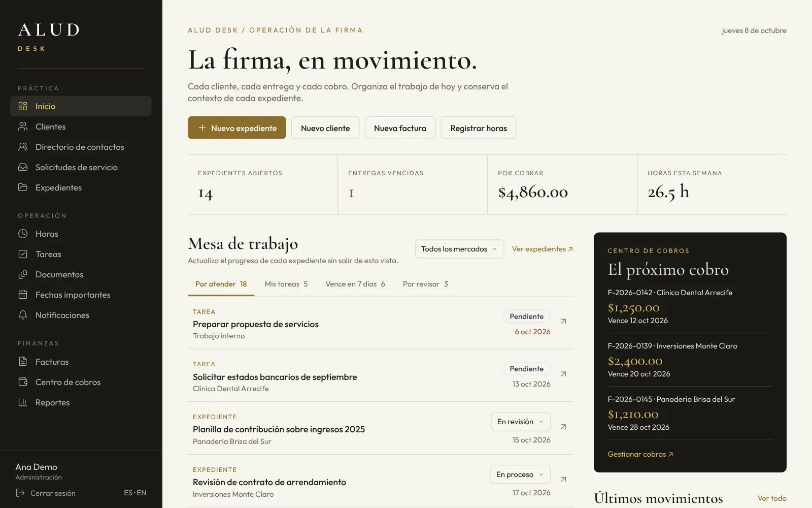Click the Horas clock icon
Viewport: 812px width, 508px height.
(x=23, y=234)
